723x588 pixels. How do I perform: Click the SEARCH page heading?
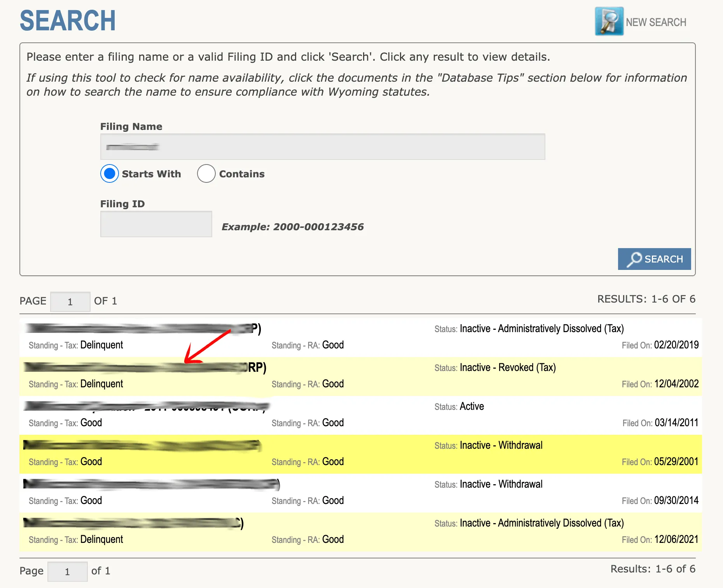click(68, 20)
